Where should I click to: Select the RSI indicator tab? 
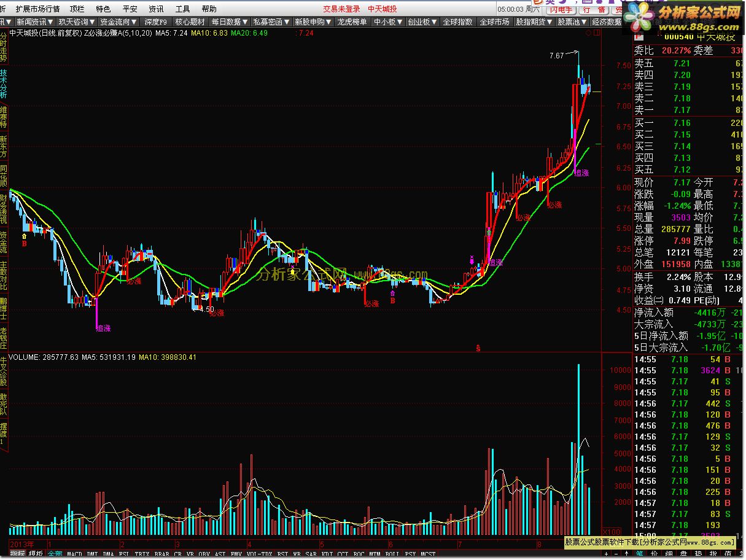pos(124,554)
